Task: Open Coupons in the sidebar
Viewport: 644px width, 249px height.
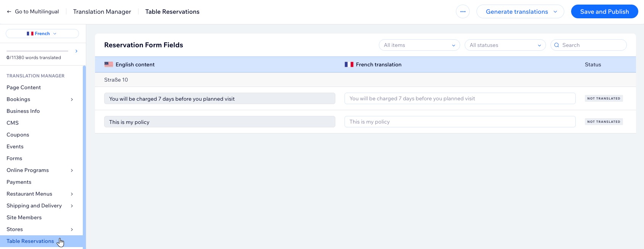Action: (18, 135)
